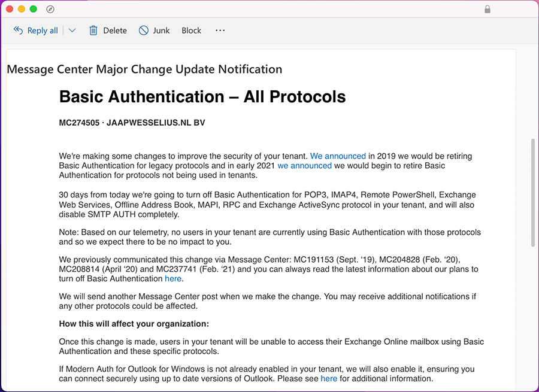This screenshot has width=539, height=392.
Task: Click the 'MC274505 · JAAPWESSELIUS.NL BV' line
Action: (x=132, y=123)
